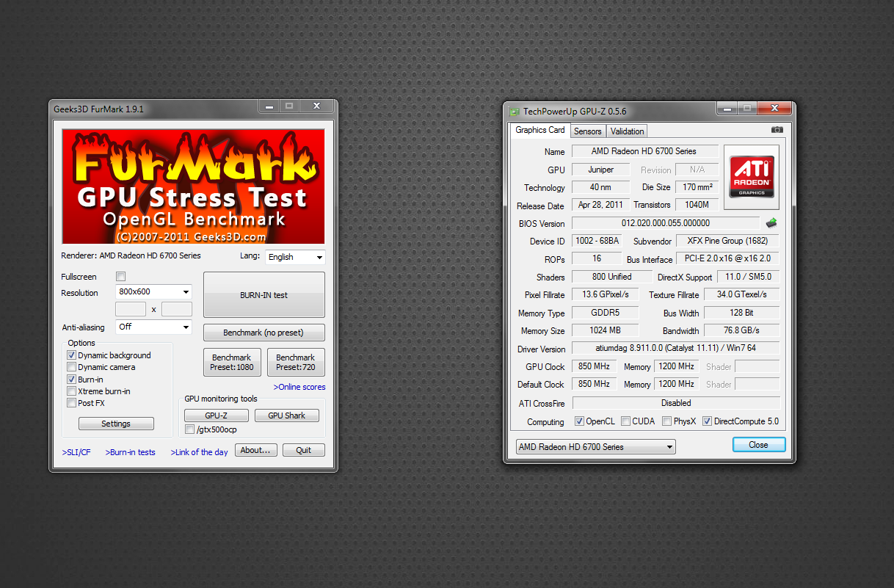The width and height of the screenshot is (894, 588).
Task: Click the Memory Size 1024 MB value
Action: [x=605, y=330]
